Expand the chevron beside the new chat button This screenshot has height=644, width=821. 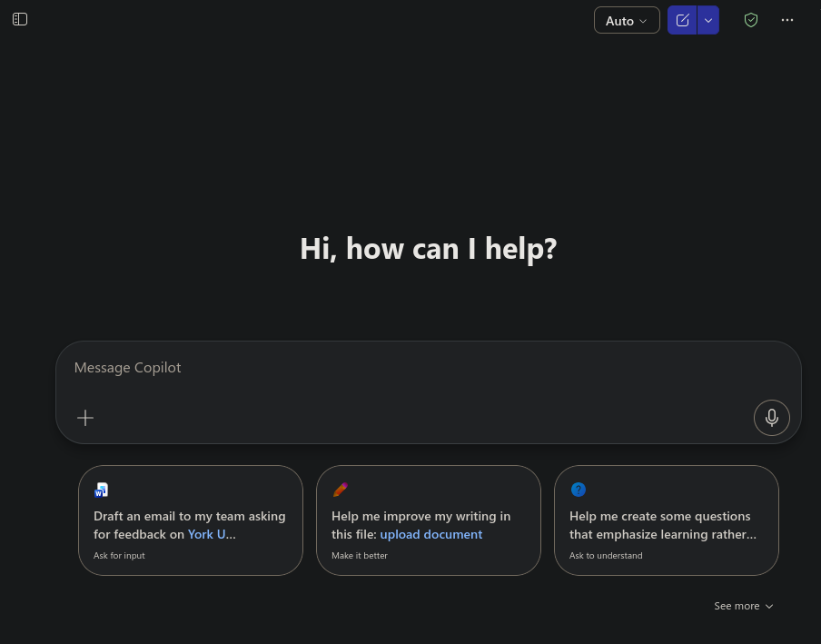707,19
